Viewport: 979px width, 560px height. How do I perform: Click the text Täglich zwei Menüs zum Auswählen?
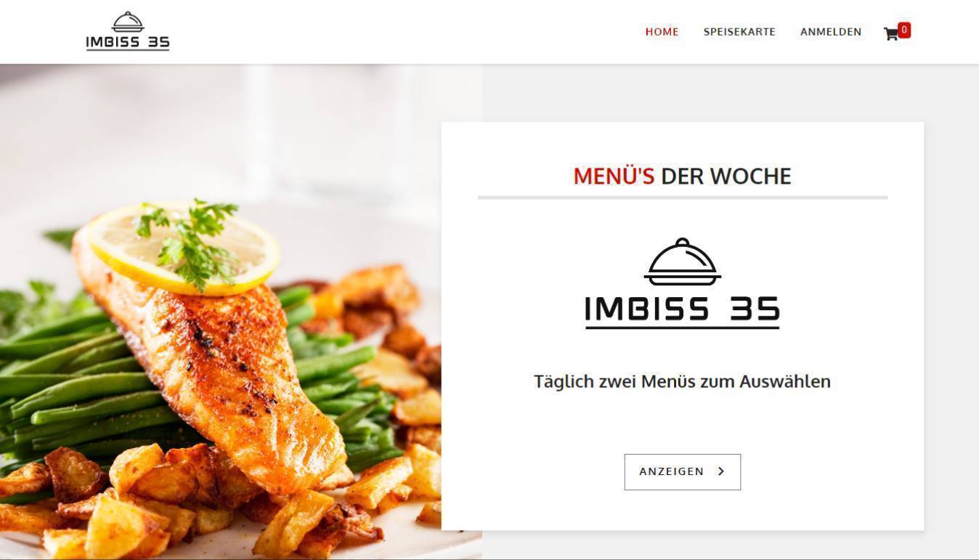tap(682, 381)
